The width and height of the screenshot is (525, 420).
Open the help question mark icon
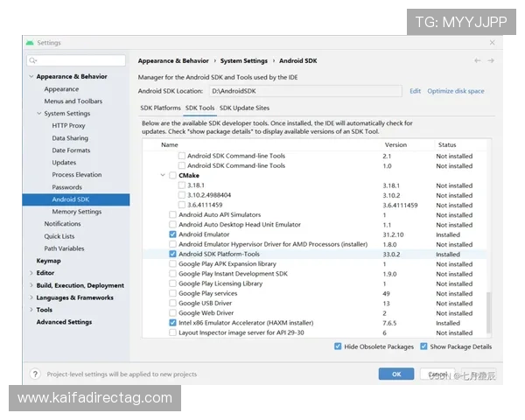[x=34, y=374]
